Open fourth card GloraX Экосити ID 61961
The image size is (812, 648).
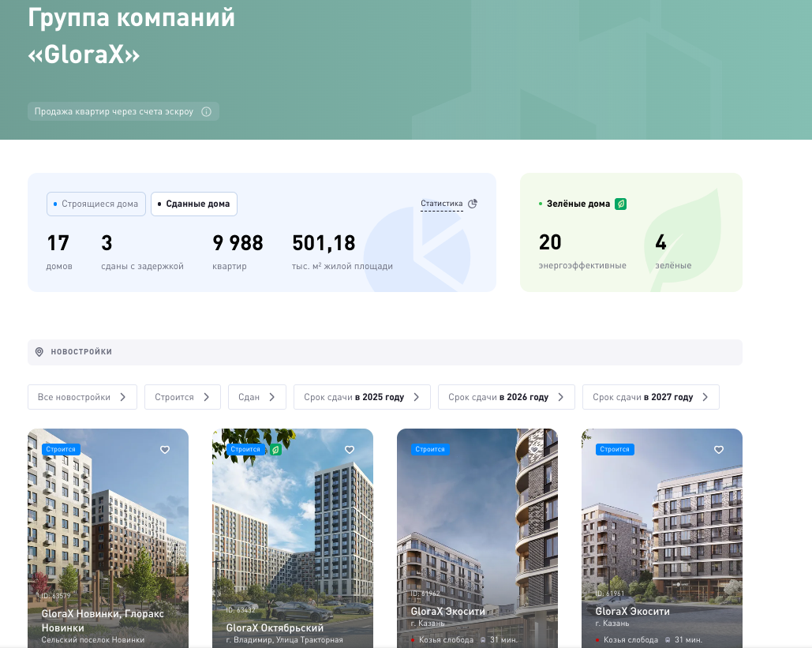(662, 538)
